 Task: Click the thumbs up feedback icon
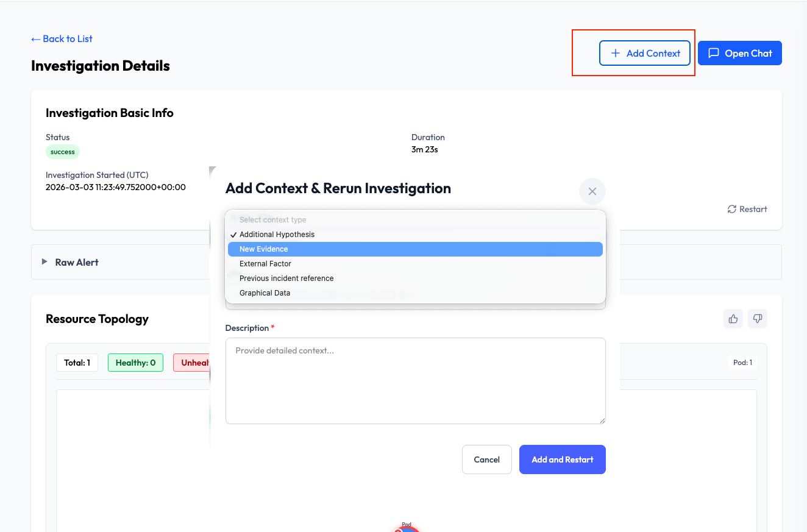point(733,319)
